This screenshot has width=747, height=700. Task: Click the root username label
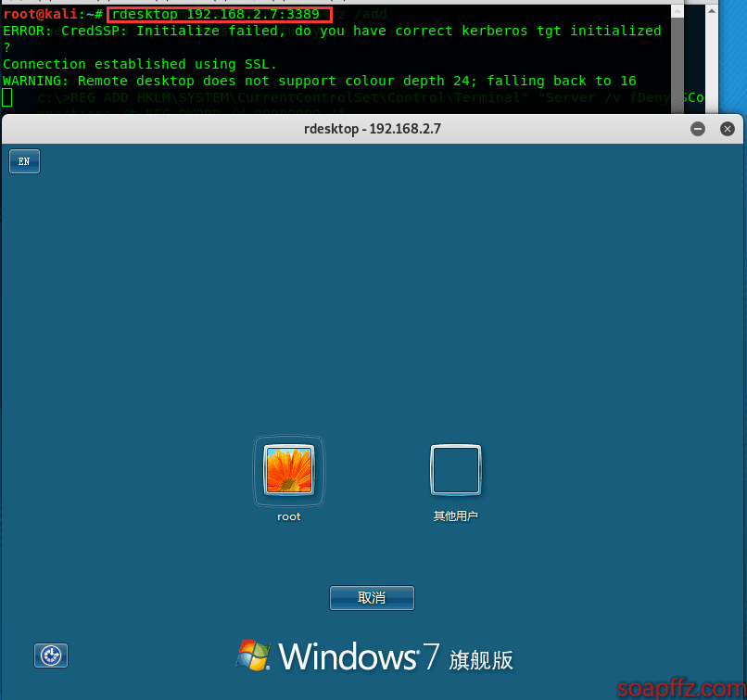(289, 516)
